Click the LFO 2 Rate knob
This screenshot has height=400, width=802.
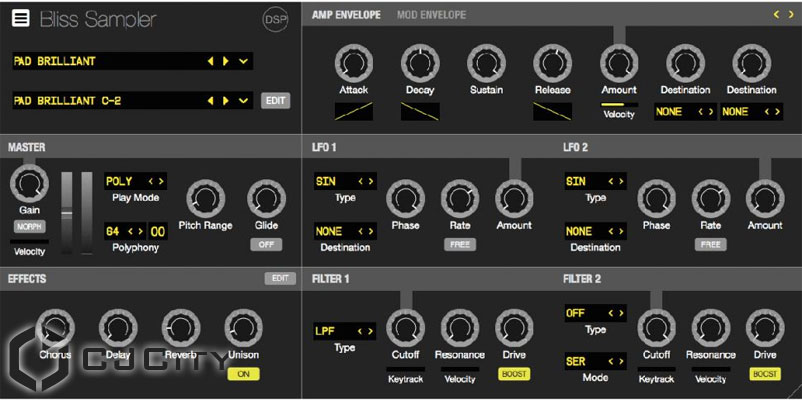711,198
